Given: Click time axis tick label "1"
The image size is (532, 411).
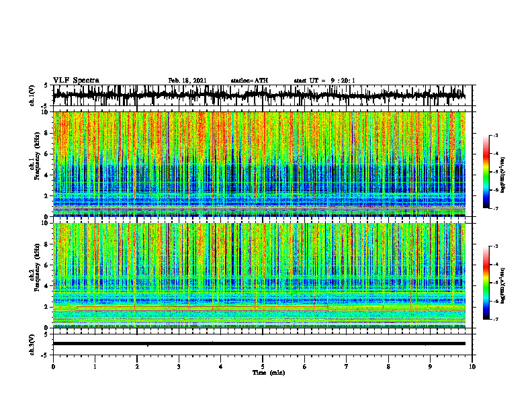Looking at the screenshot, I should tap(95, 367).
